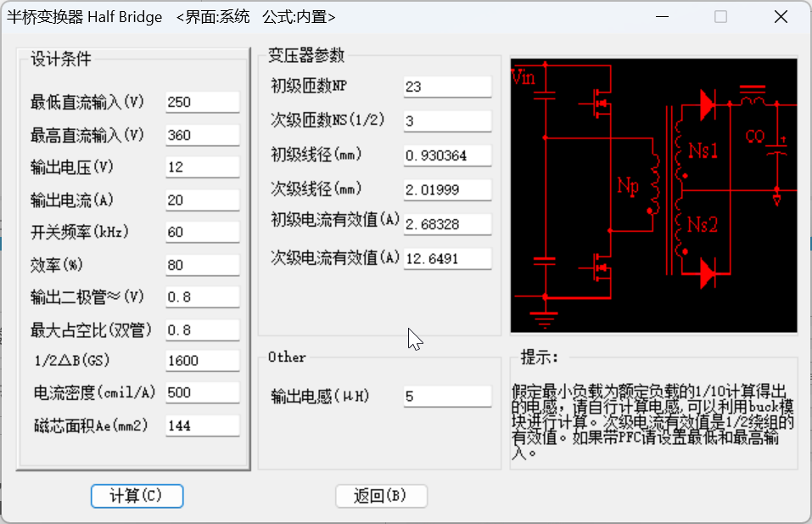Focus the 输出电流(A) input field
The image size is (812, 524).
(x=203, y=200)
